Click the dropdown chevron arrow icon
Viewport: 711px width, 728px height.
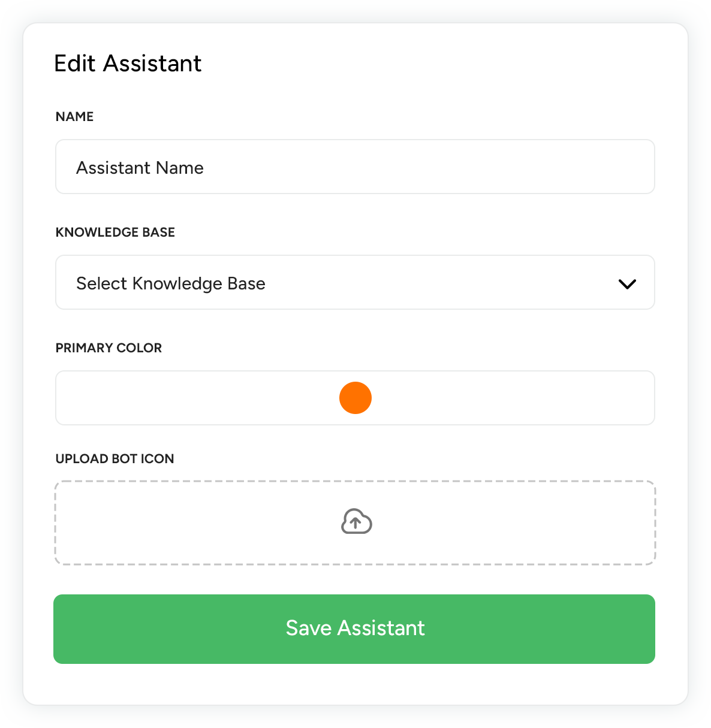coord(627,284)
